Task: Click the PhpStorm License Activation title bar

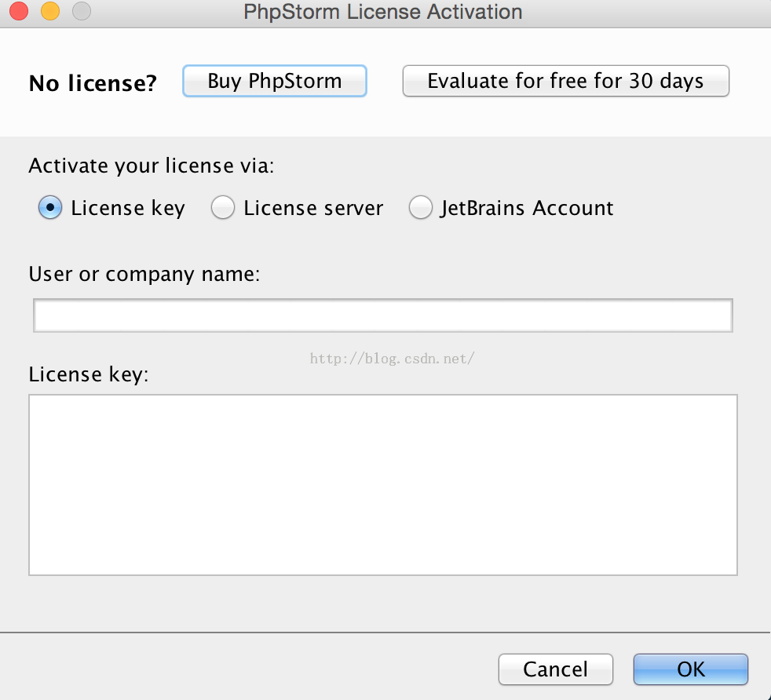Action: 383,12
